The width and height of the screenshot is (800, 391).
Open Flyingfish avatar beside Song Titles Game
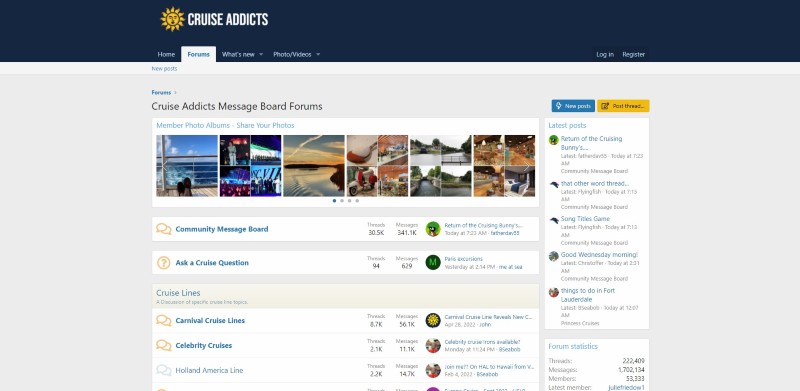(x=554, y=221)
